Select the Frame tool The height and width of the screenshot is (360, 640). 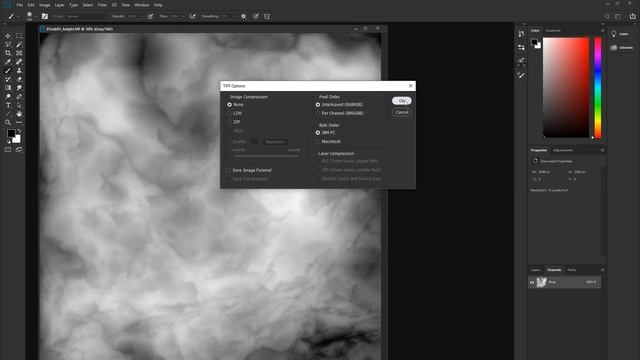coord(19,53)
